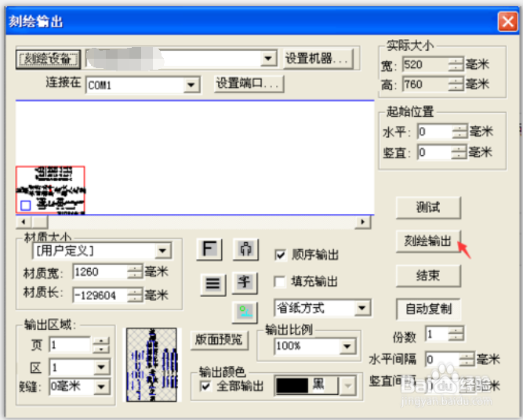Toggle the 全部输出 checkbox
This screenshot has width=523, height=420.
pos(205,386)
